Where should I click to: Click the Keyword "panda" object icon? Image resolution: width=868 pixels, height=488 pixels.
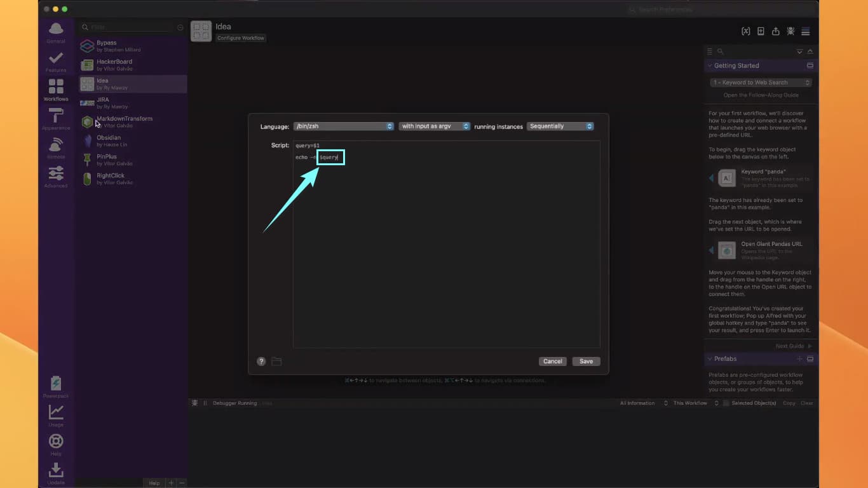727,179
